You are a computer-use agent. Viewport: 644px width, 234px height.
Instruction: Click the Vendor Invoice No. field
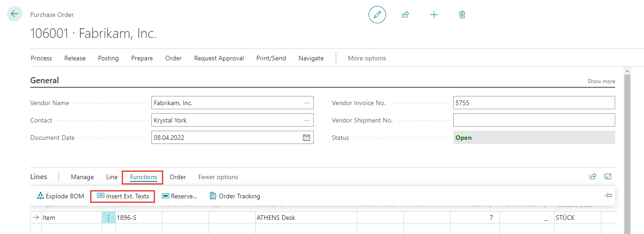click(x=534, y=103)
